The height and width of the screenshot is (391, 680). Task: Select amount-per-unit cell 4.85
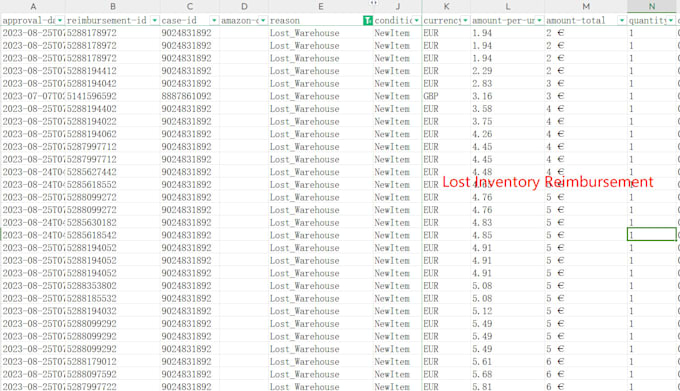(507, 235)
